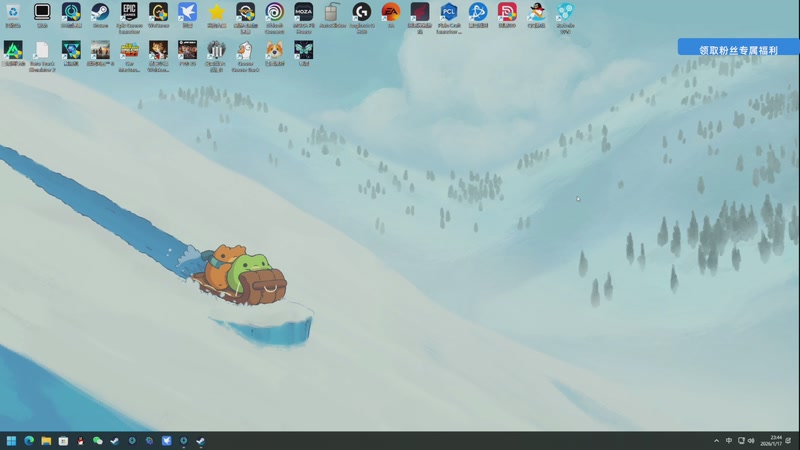Select the WeGame yellow G desktop shortcut
800x450 pixels.
[158, 15]
